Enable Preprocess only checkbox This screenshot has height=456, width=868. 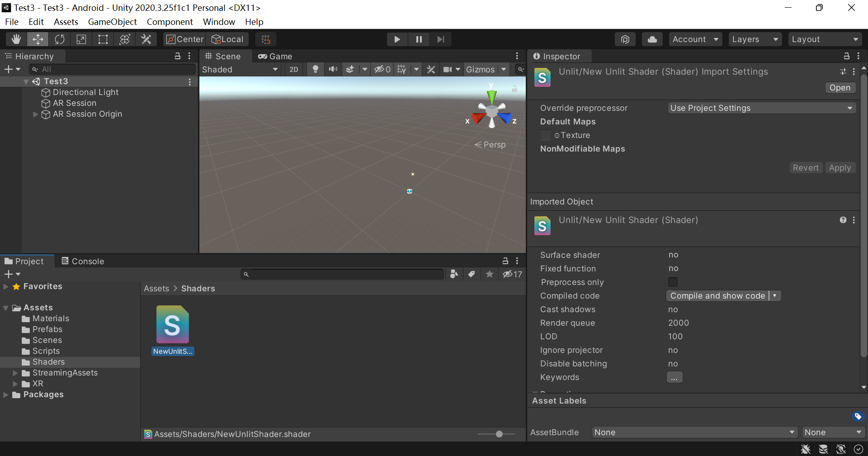tap(673, 282)
